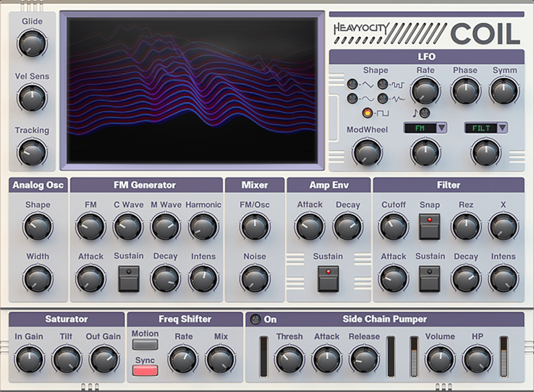Choose the stepped sample-and-hold LFO shape
The height and width of the screenshot is (392, 534).
pos(383,84)
